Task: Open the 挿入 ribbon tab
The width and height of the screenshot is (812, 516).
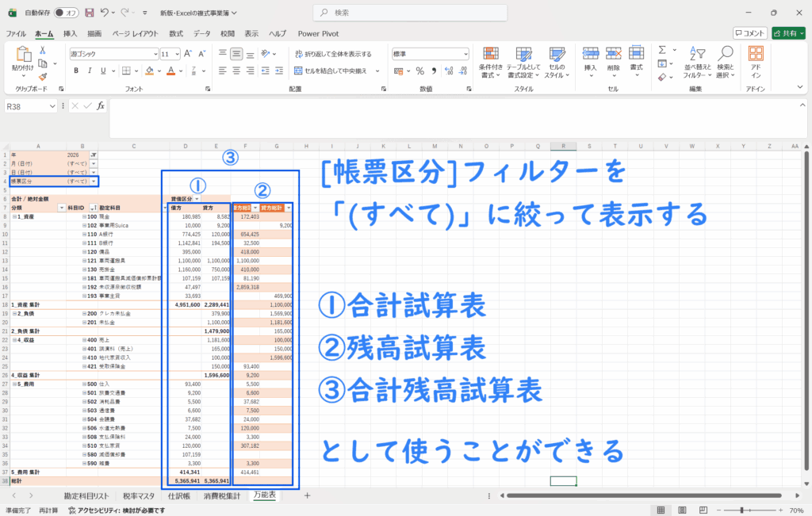Action: click(70, 33)
